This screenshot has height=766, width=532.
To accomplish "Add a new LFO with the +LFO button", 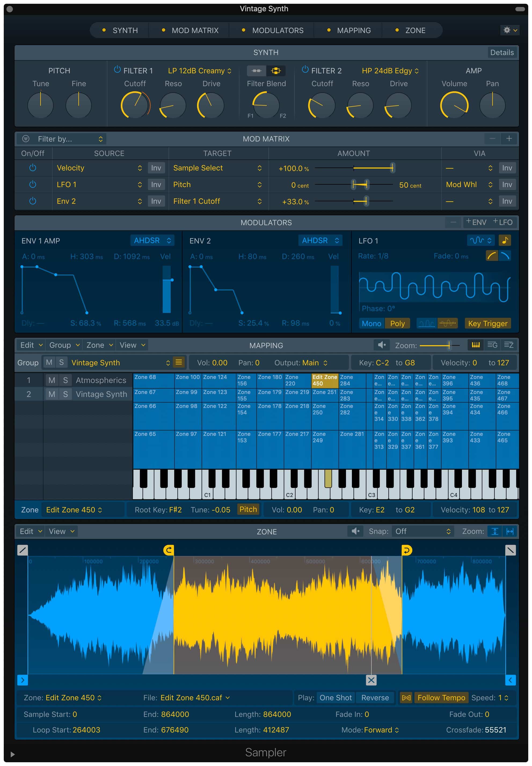I will (503, 222).
